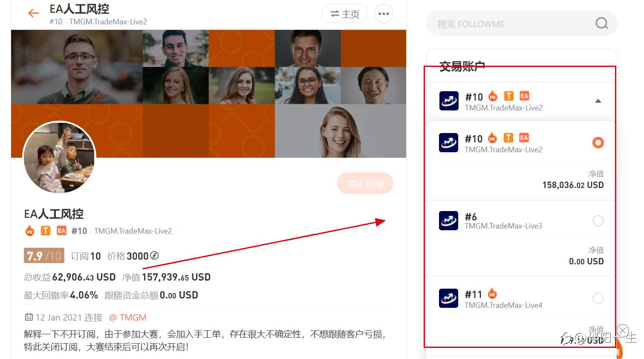Click the 交易账户 panel heading
This screenshot has width=644, height=359.
[462, 66]
